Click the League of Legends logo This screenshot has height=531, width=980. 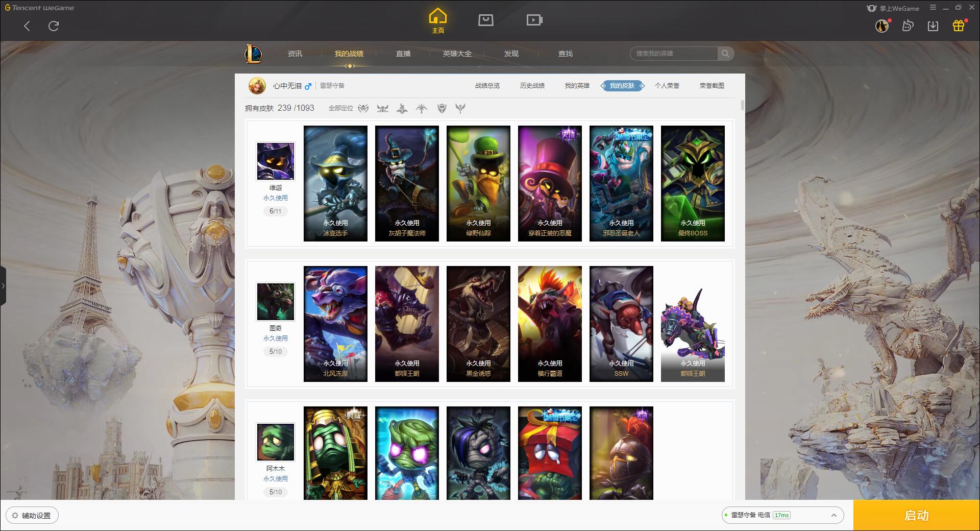[253, 54]
